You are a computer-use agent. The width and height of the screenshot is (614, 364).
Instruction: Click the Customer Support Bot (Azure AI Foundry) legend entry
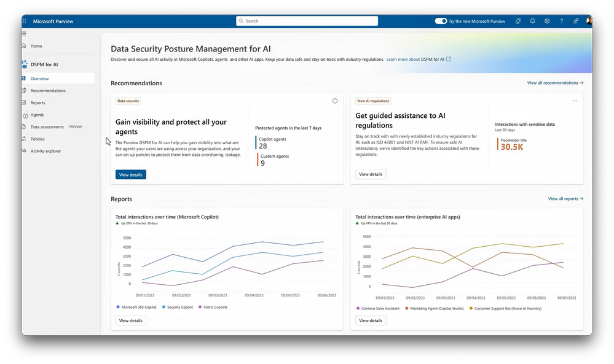(506, 309)
